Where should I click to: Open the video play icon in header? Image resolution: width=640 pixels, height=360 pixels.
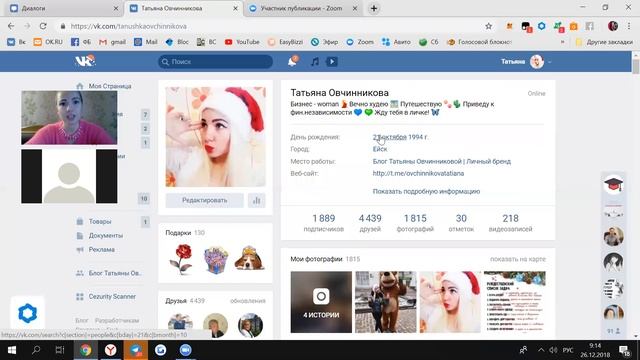331,62
